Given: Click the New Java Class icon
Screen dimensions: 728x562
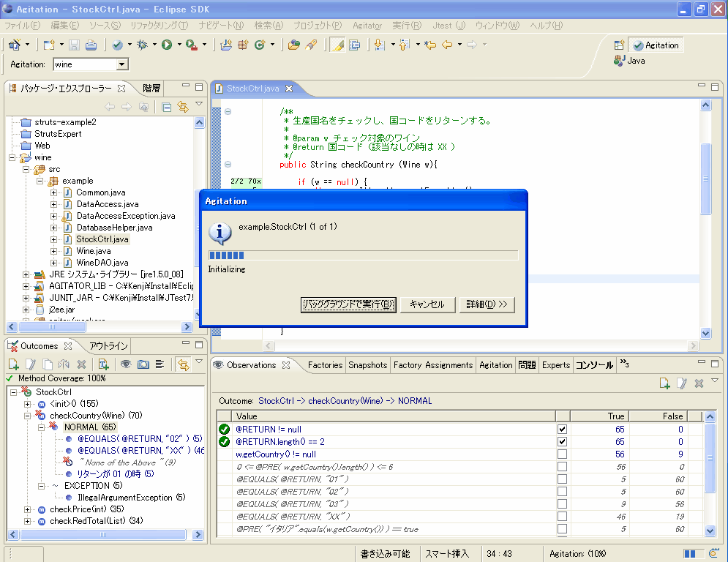Looking at the screenshot, I should point(260,45).
